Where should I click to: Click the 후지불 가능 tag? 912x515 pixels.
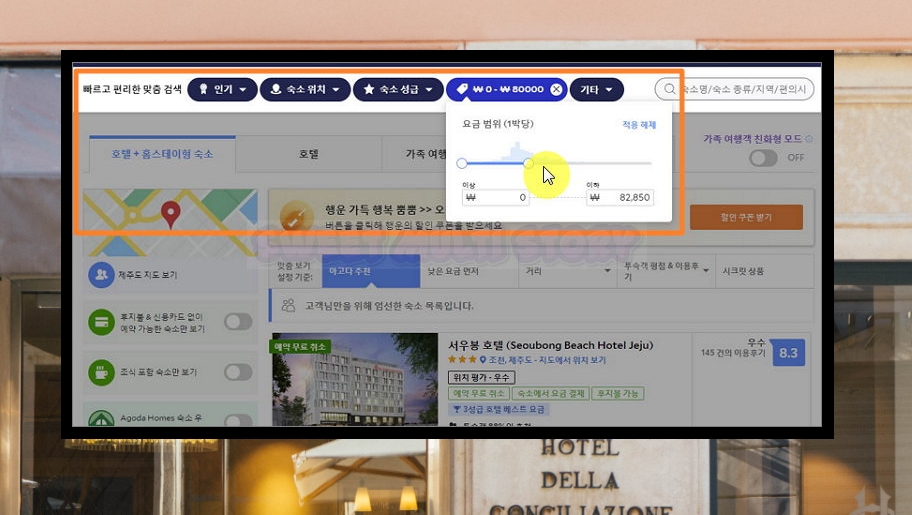tap(617, 393)
